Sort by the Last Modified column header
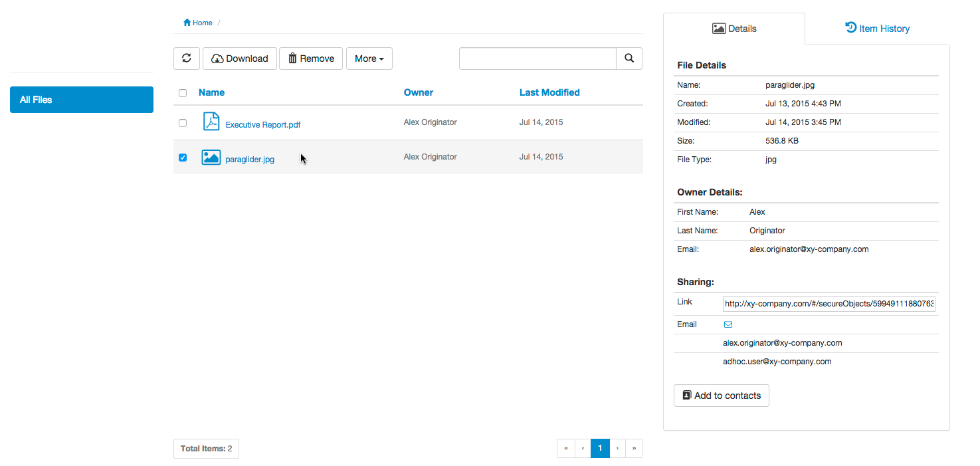980x466 pixels. 549,92
